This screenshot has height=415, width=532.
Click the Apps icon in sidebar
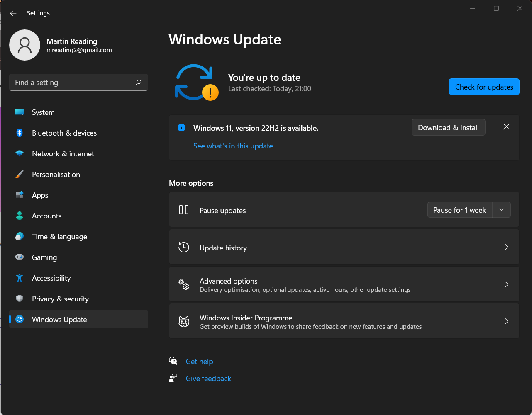[20, 195]
